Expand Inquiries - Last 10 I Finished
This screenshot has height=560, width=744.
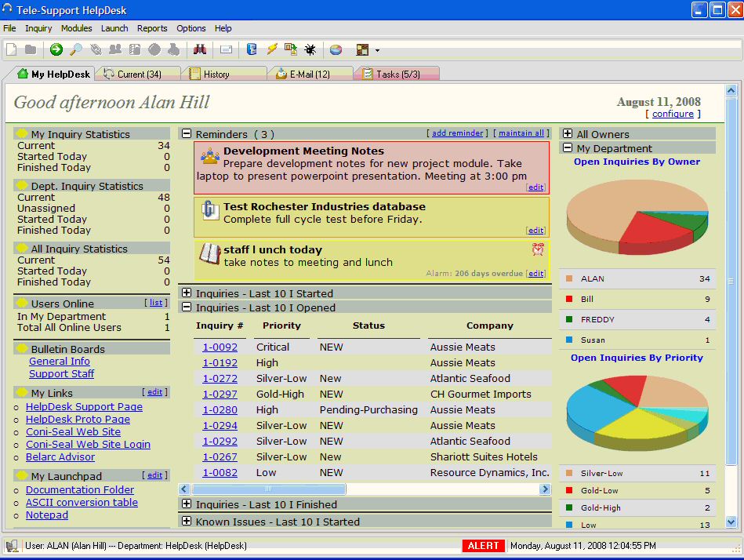coord(187,504)
